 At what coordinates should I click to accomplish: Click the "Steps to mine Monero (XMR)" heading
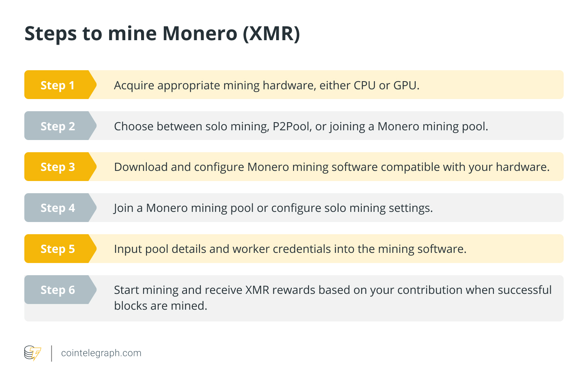tap(162, 33)
